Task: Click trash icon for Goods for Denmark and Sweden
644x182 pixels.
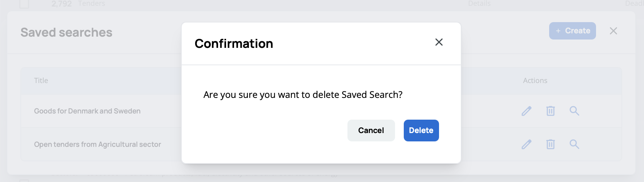Action: pos(551,111)
